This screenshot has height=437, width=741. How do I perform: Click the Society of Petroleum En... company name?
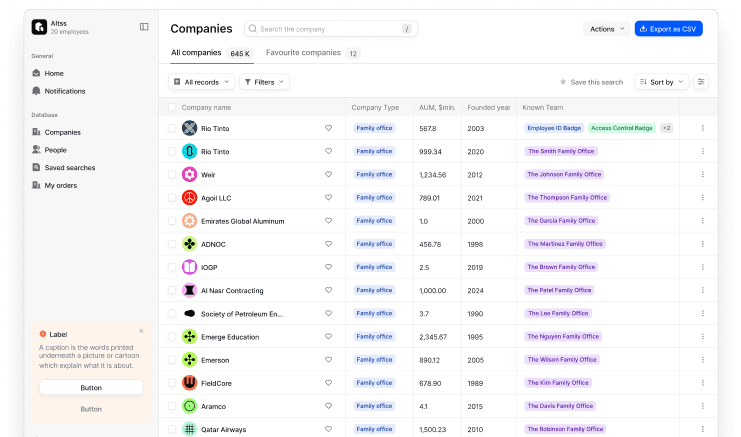click(242, 314)
